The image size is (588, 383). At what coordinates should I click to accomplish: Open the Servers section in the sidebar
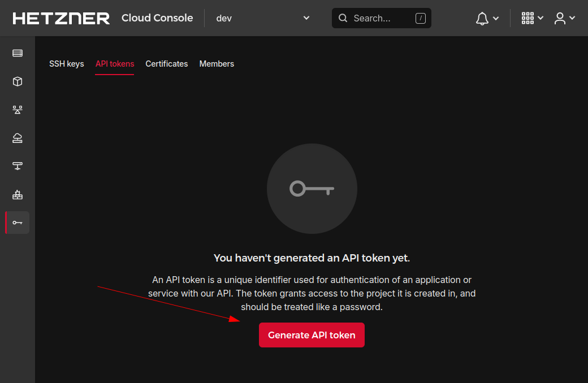click(x=18, y=53)
